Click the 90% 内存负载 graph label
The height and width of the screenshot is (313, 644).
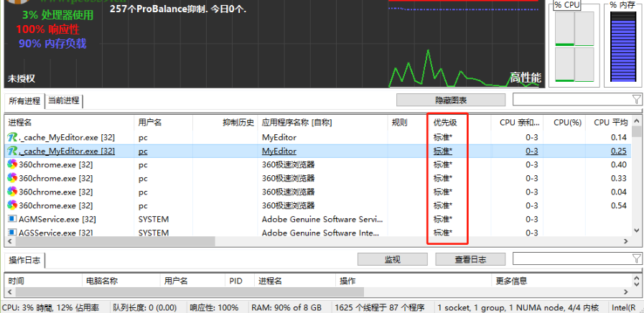tap(52, 44)
